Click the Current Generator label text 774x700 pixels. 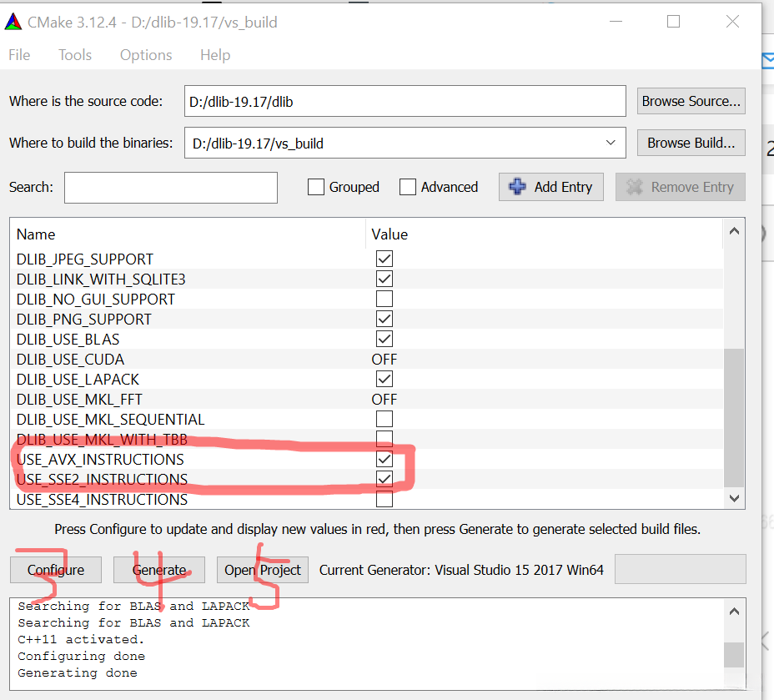(461, 570)
